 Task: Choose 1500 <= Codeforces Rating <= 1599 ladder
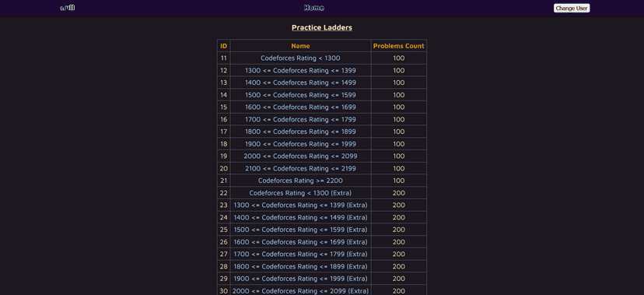click(300, 95)
